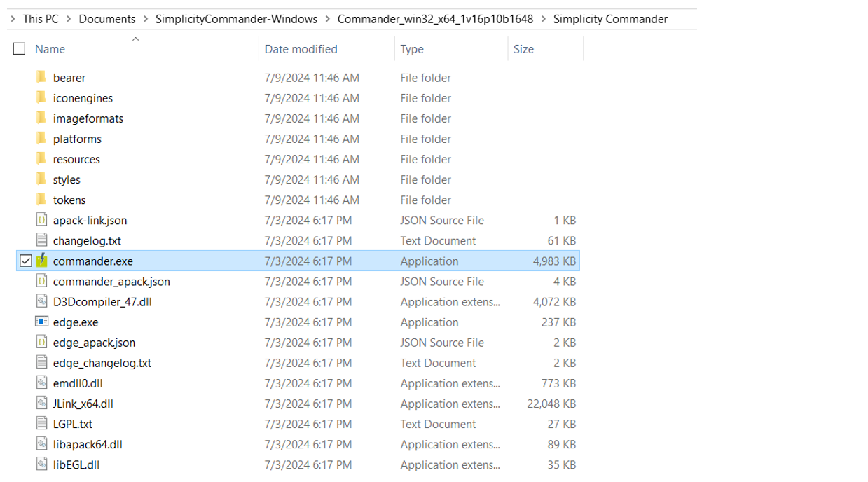Screen dimensions: 868x482
Task: Toggle the select-all checkbox in header
Action: pos(18,48)
